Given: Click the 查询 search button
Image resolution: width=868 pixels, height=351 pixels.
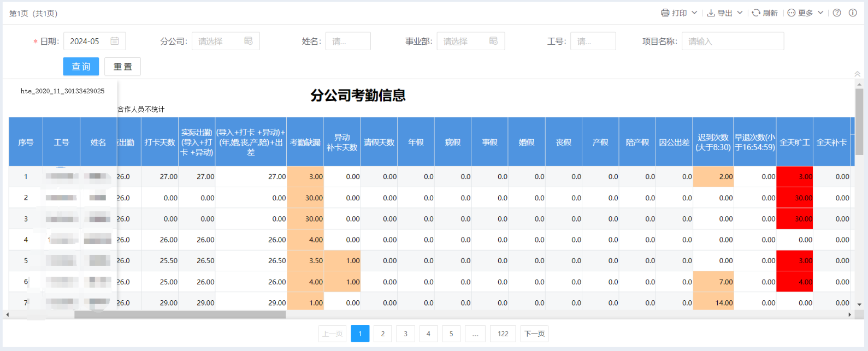Looking at the screenshot, I should click(x=81, y=67).
